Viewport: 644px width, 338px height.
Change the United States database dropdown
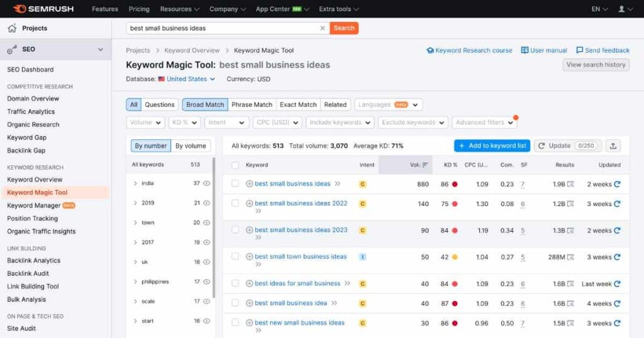tap(187, 79)
